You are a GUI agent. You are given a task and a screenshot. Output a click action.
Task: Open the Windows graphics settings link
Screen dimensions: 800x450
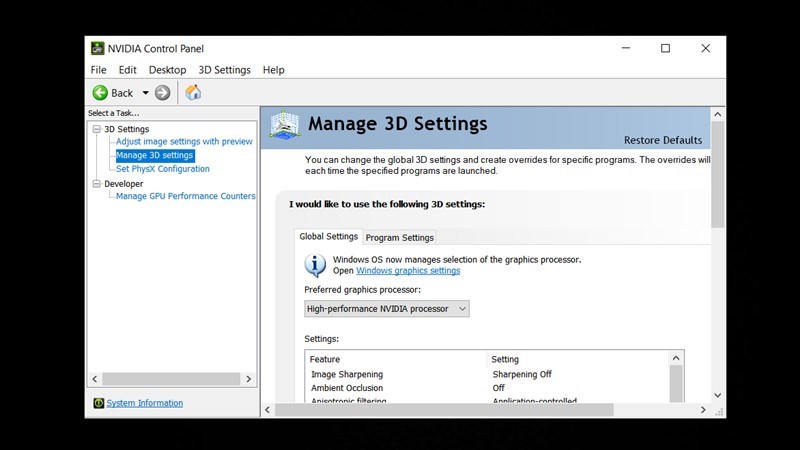coord(408,271)
